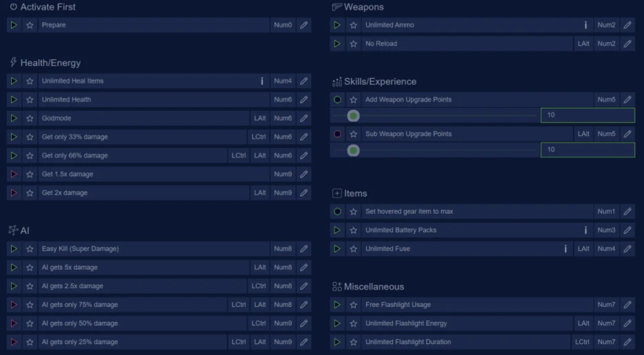This screenshot has width=644, height=355.
Task: Show info for Unlimited Battery Packs
Action: [586, 230]
